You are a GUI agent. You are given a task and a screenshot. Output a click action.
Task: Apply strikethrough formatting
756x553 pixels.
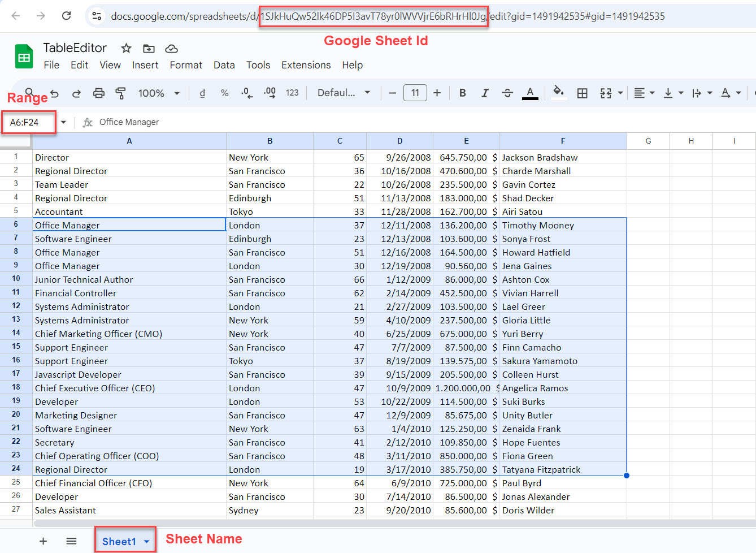[x=506, y=93]
